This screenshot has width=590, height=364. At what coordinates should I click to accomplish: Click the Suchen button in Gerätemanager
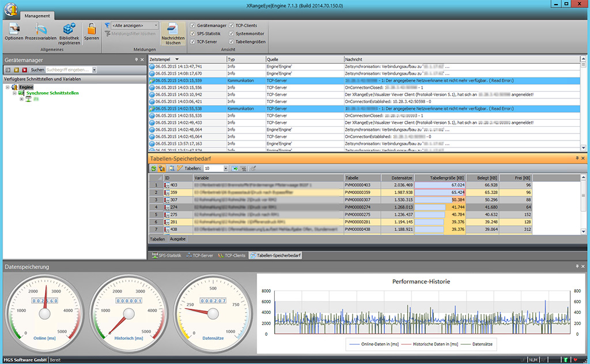[37, 70]
